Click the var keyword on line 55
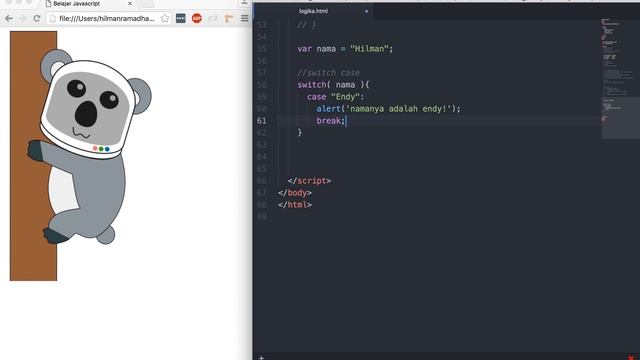Screen dimensions: 640x360 [304, 49]
